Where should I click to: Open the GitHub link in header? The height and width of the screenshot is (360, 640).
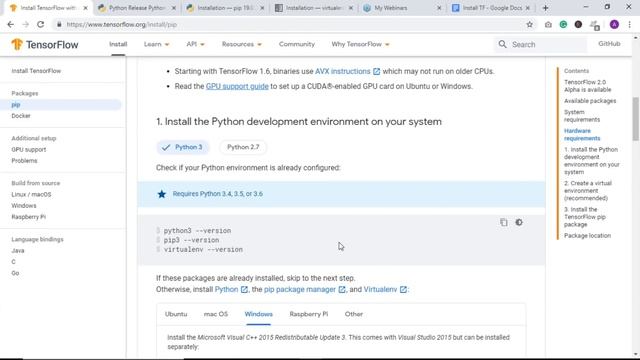point(609,44)
